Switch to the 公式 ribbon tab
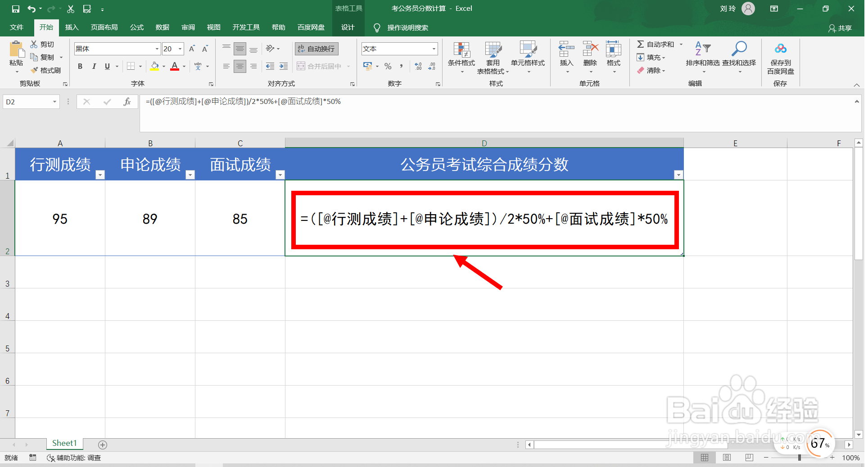This screenshot has height=467, width=868. coord(136,27)
